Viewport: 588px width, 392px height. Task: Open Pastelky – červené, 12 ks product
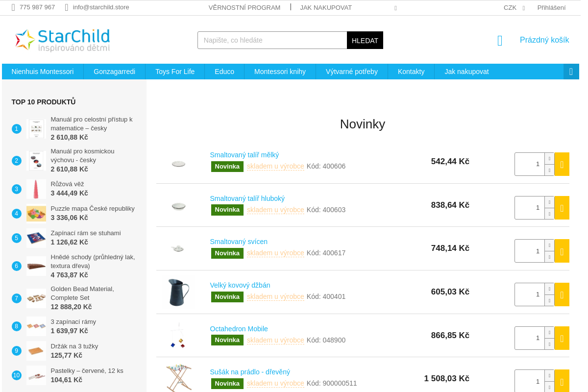87,370
